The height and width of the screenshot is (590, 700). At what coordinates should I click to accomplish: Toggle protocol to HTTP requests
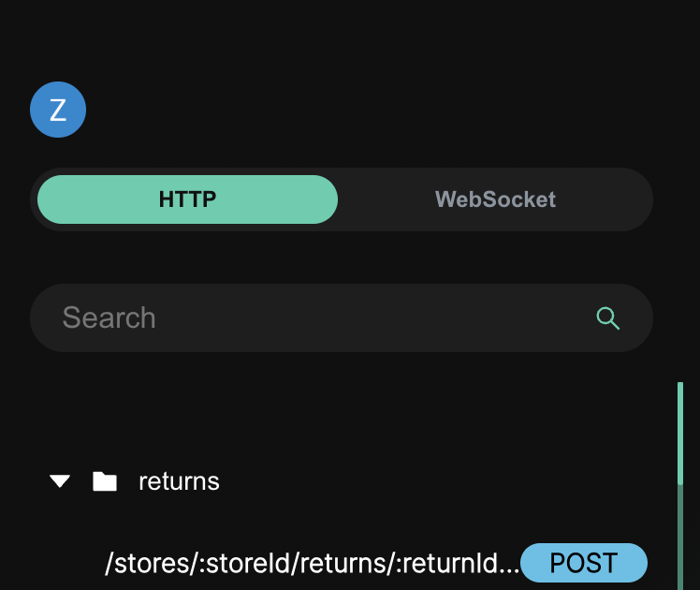(x=187, y=199)
